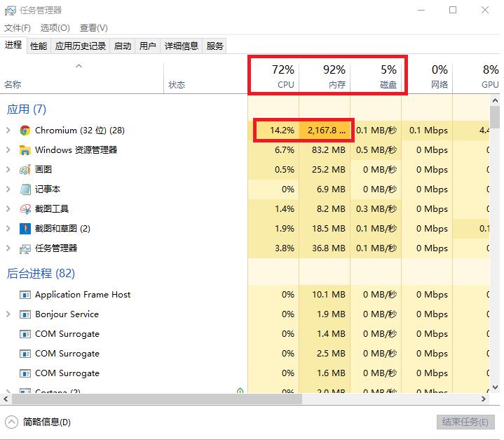The image size is (504, 440).
Task: Select the 进程 tab
Action: tap(13, 45)
